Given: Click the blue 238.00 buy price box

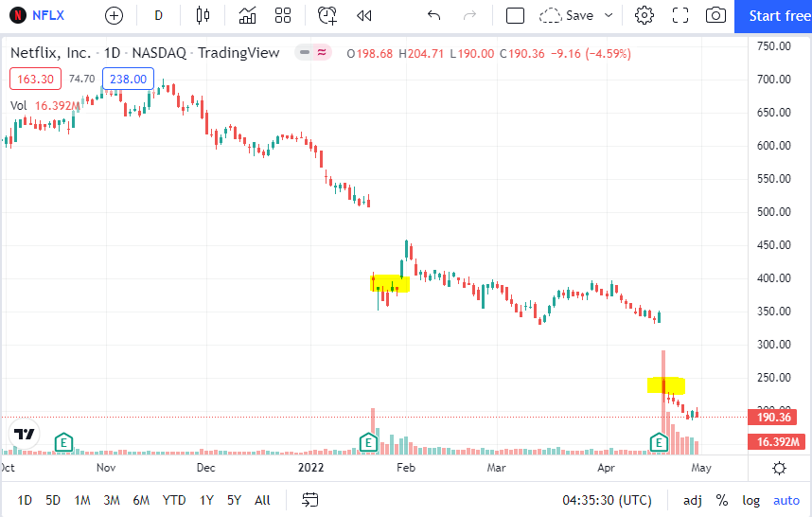Looking at the screenshot, I should pyautogui.click(x=128, y=79).
